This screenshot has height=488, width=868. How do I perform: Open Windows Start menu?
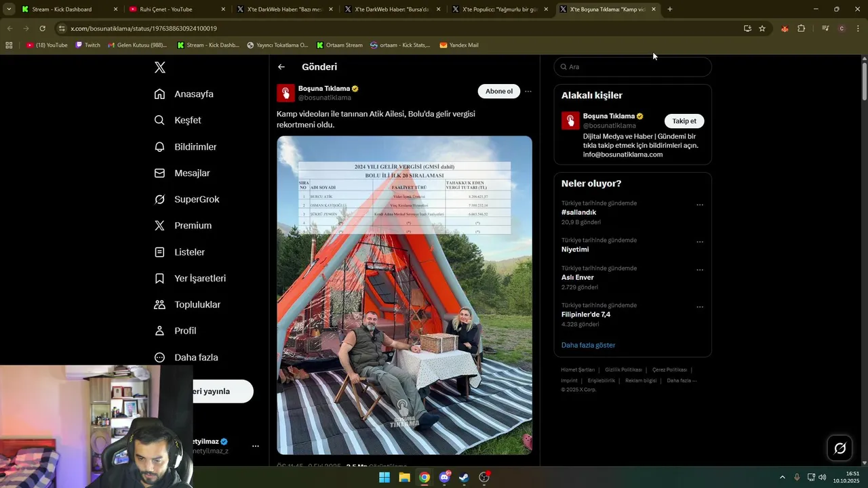coord(384,477)
